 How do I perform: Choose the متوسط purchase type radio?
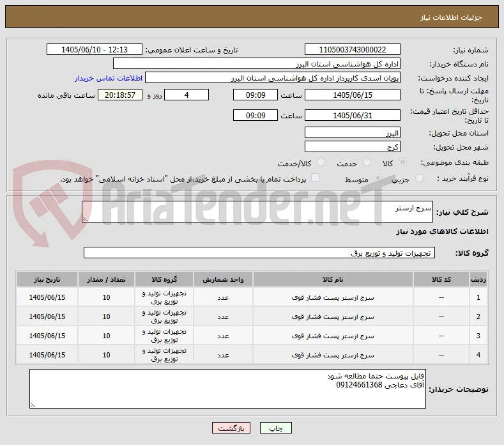tap(378, 178)
